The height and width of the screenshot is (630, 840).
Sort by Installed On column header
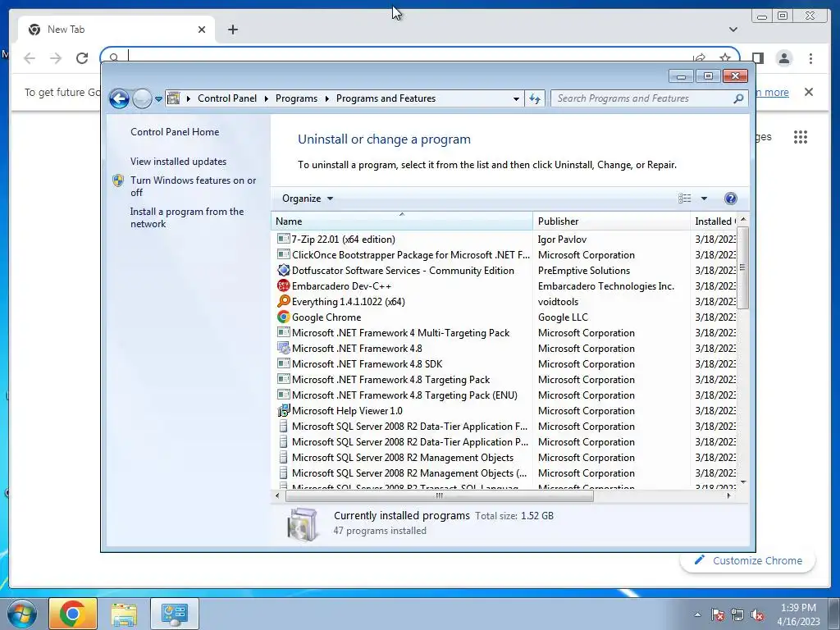[714, 221]
